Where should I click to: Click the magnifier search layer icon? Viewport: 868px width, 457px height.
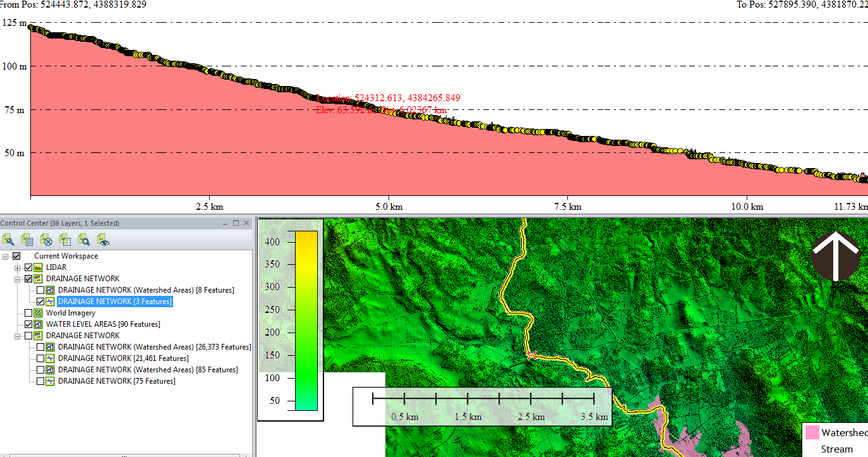click(x=84, y=240)
